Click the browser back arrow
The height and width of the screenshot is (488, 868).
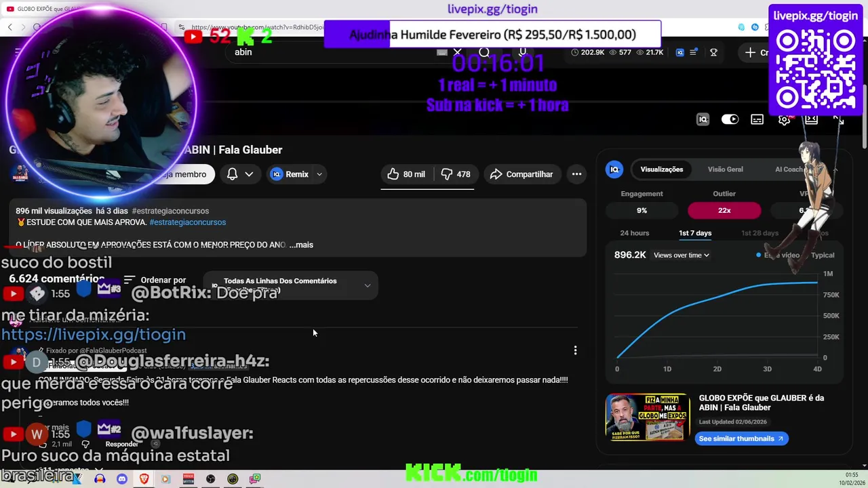9,27
